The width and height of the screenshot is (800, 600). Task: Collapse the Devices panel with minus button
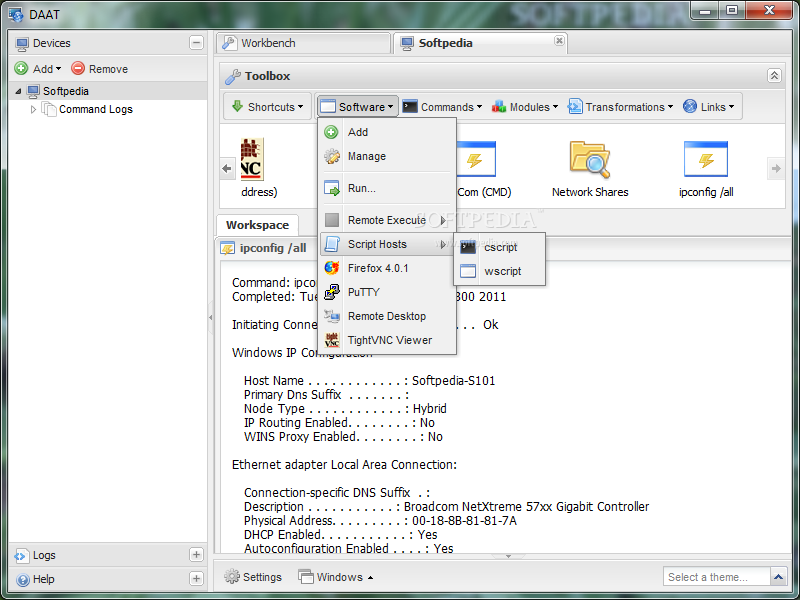point(196,43)
